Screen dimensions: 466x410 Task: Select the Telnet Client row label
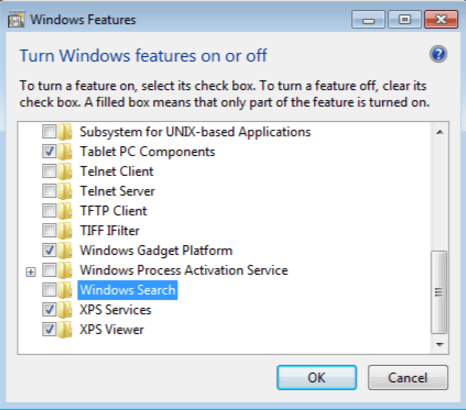[x=117, y=171]
